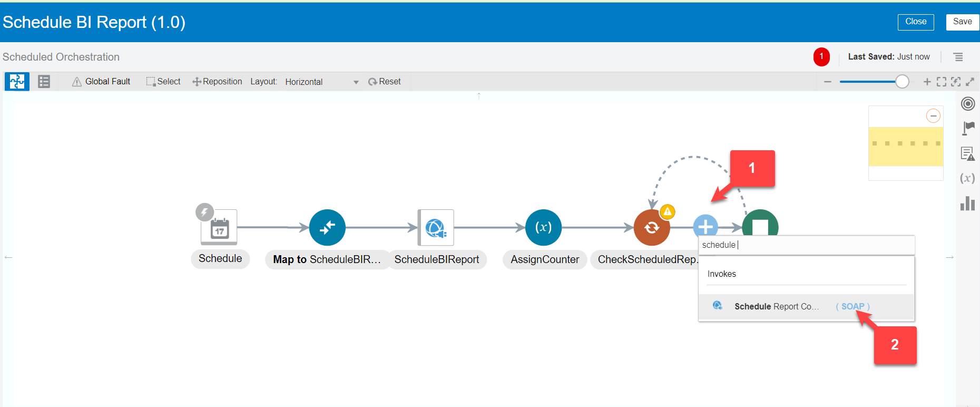Click the green stop node

[x=760, y=225]
